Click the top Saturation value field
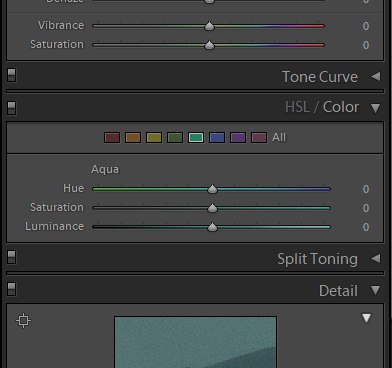 (x=366, y=45)
